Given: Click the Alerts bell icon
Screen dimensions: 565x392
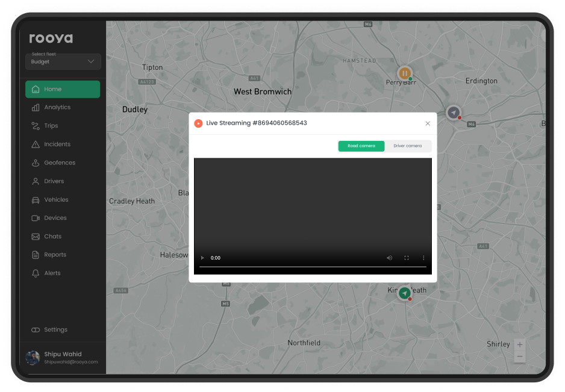Looking at the screenshot, I should coord(36,273).
